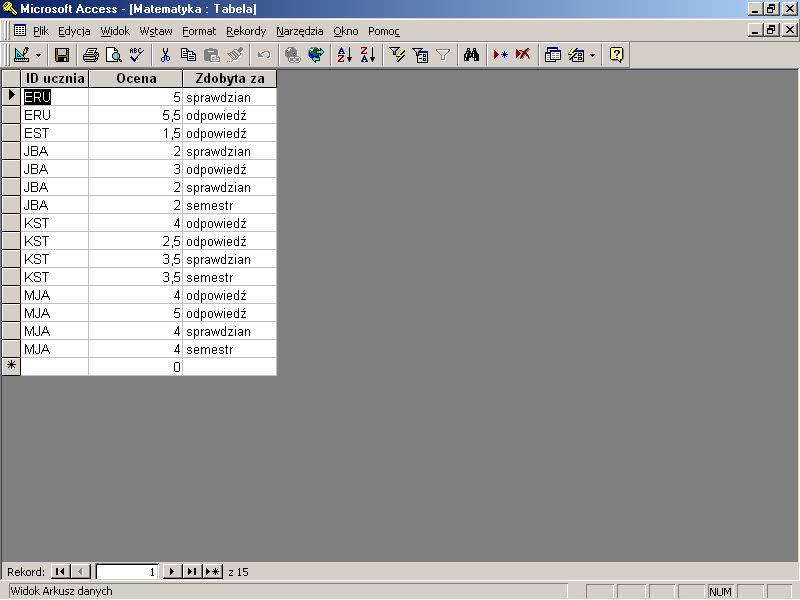
Task: Select the Ocena column header
Action: pos(135,78)
